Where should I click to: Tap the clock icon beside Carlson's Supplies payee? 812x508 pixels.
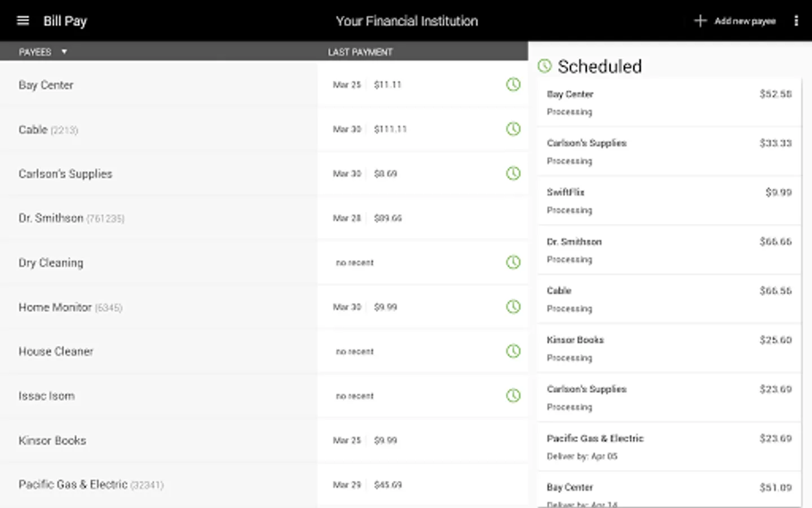coord(513,173)
